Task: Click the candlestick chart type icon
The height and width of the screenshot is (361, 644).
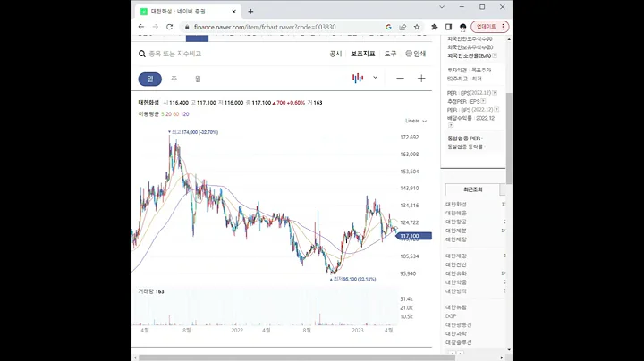Action: (x=358, y=78)
